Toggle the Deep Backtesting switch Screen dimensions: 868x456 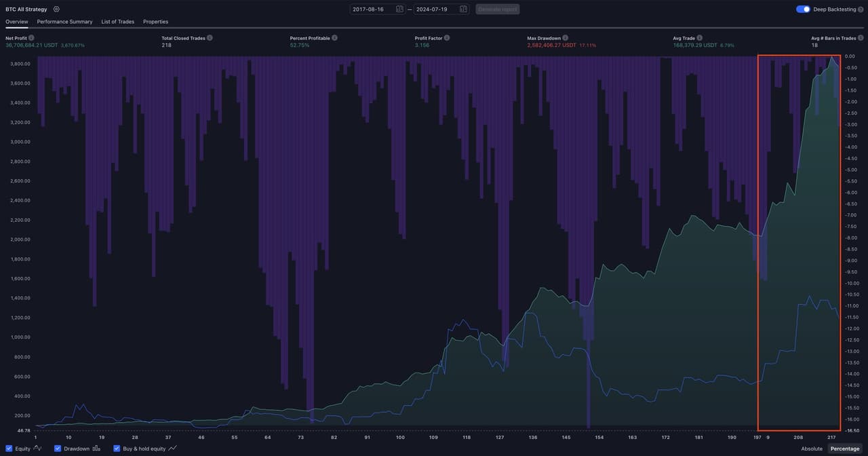[x=803, y=9]
